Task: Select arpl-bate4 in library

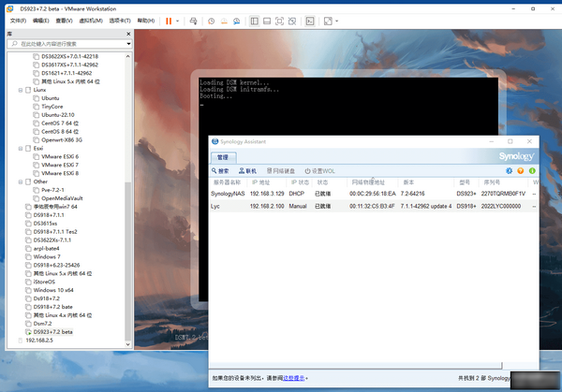Action: point(46,249)
